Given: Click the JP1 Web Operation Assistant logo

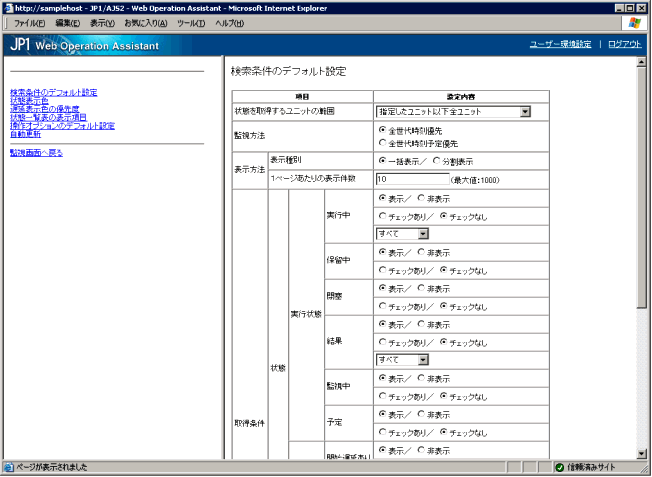Looking at the screenshot, I should point(84,45).
